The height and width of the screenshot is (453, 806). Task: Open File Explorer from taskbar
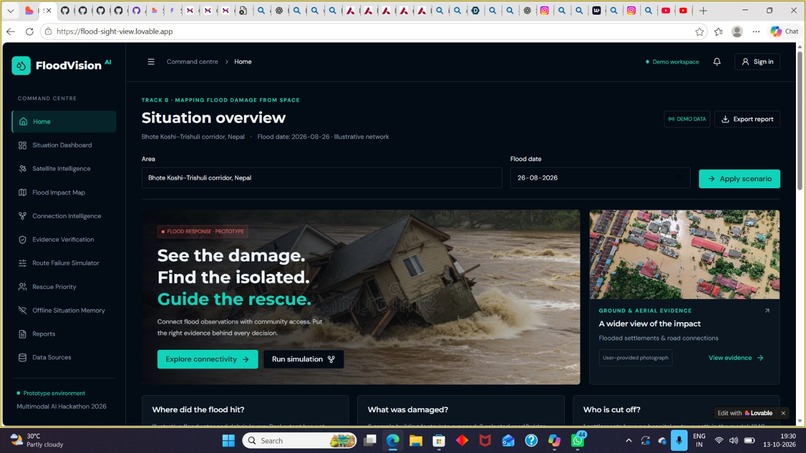click(x=415, y=441)
